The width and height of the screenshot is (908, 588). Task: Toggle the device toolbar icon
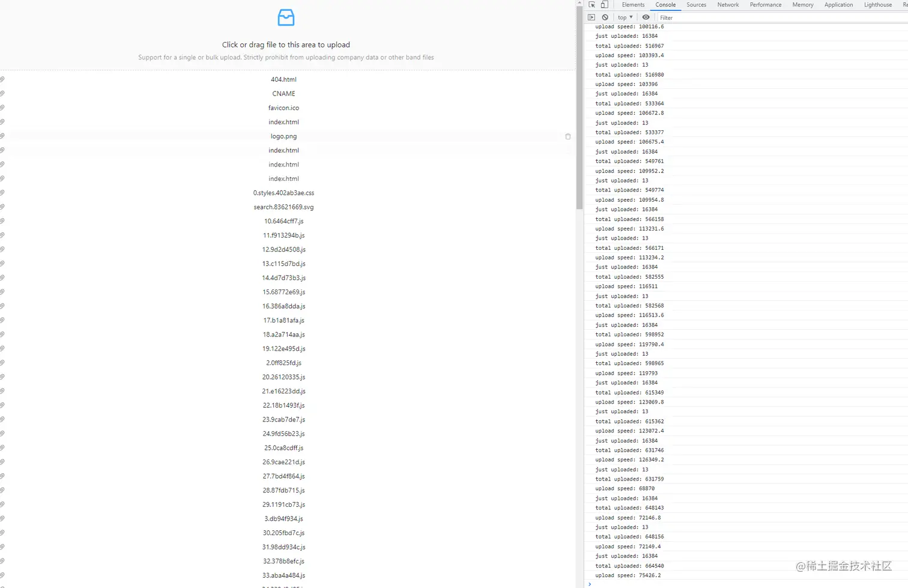[x=605, y=5]
